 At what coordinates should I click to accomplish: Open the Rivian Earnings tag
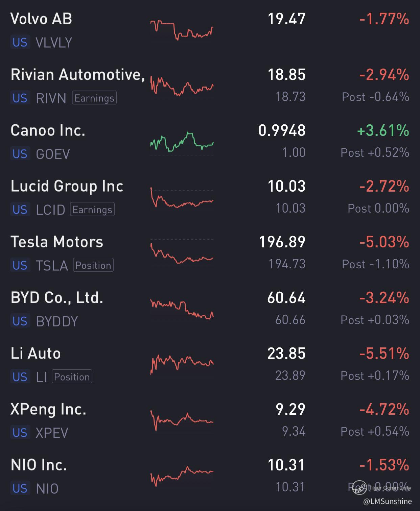tap(94, 98)
